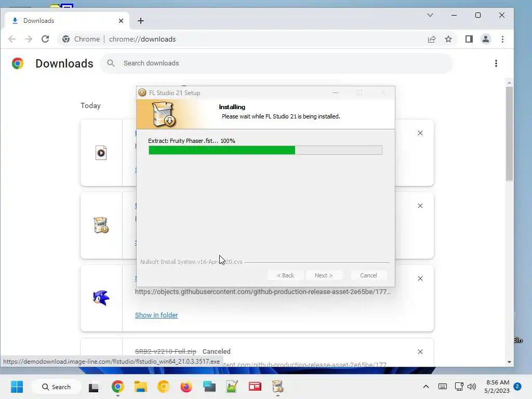
Task: Click yellow circle browser icon on taskbar
Action: pos(163,387)
